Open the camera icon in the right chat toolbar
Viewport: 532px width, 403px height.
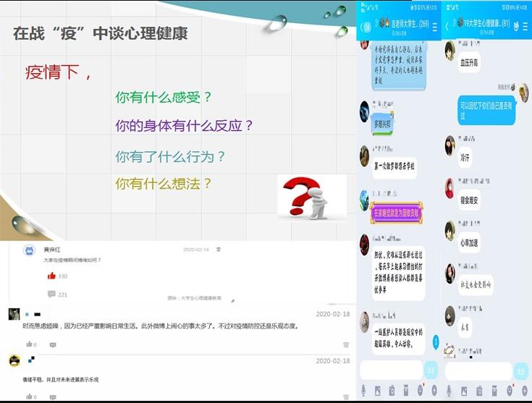tap(478, 391)
